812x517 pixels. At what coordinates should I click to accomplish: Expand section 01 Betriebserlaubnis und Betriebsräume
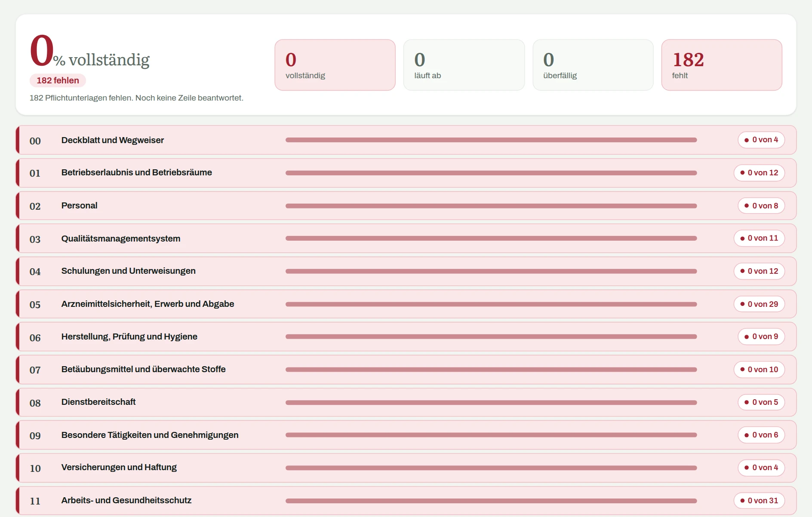406,173
